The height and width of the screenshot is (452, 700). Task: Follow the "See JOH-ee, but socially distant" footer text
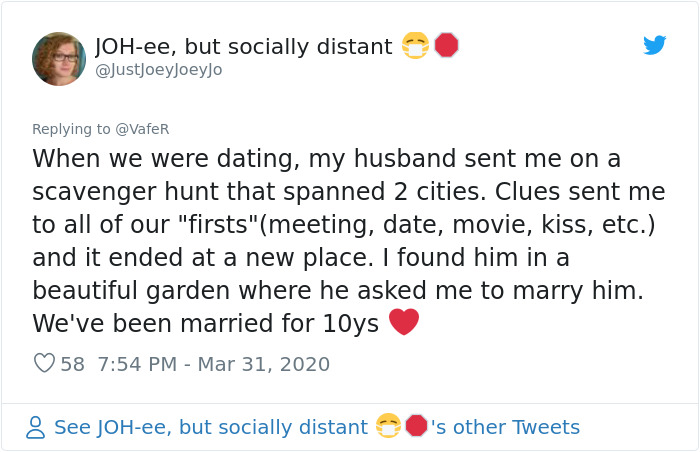[210, 427]
